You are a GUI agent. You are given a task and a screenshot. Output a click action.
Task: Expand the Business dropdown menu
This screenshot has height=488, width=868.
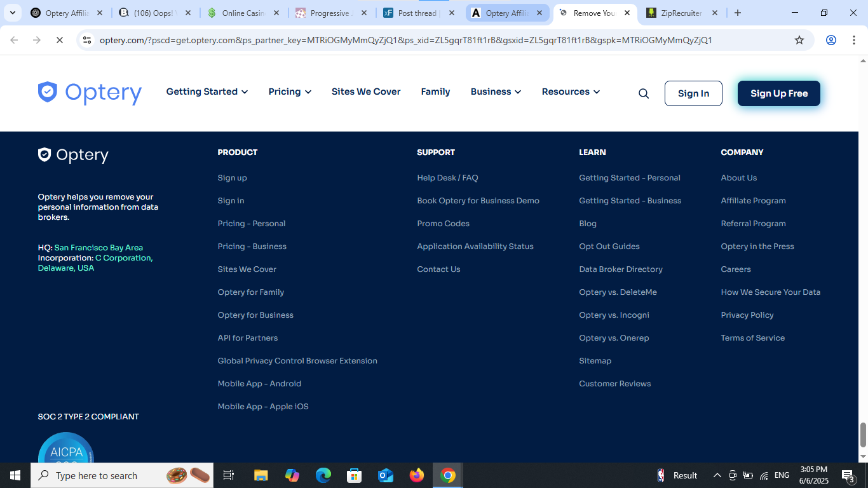point(496,91)
